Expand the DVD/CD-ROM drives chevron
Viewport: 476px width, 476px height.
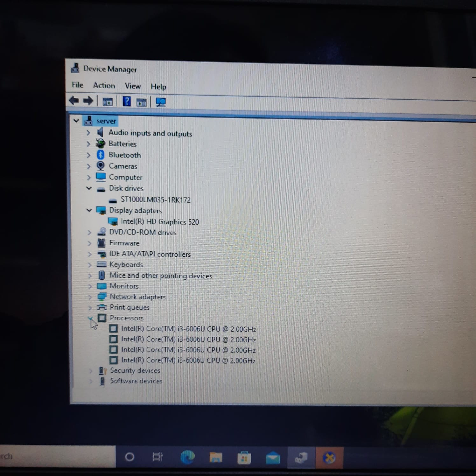[x=89, y=233]
